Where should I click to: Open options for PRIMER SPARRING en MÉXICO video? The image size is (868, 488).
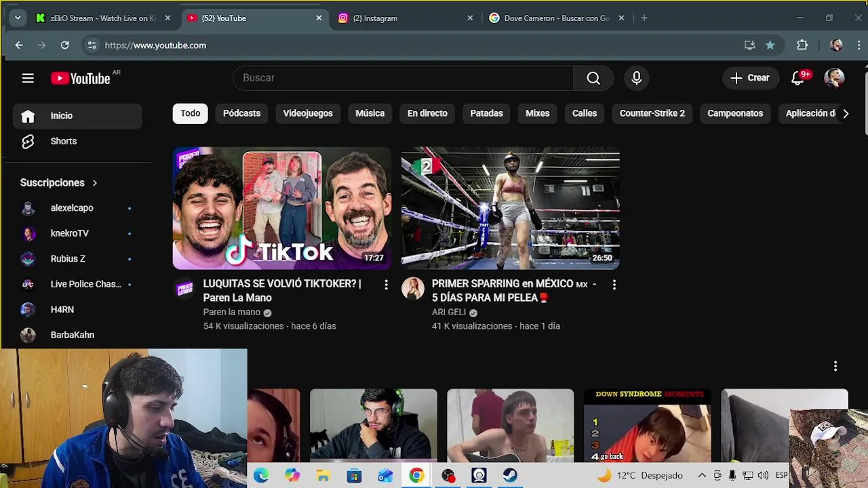point(614,285)
